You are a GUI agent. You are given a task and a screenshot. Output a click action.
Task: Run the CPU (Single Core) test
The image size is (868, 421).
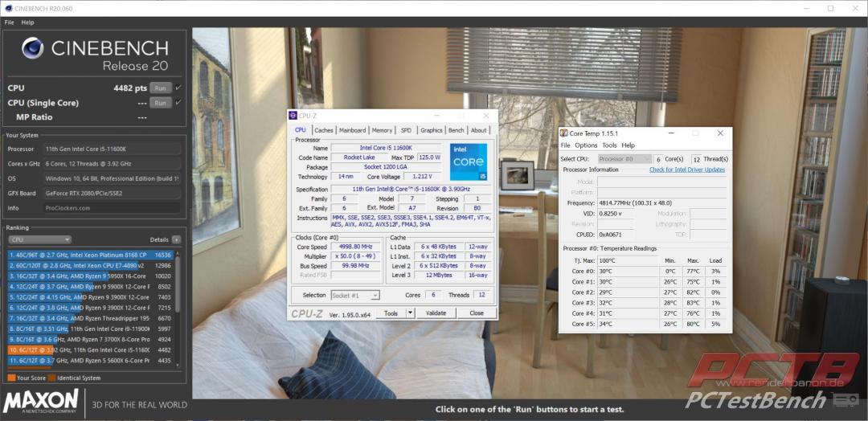tap(160, 103)
